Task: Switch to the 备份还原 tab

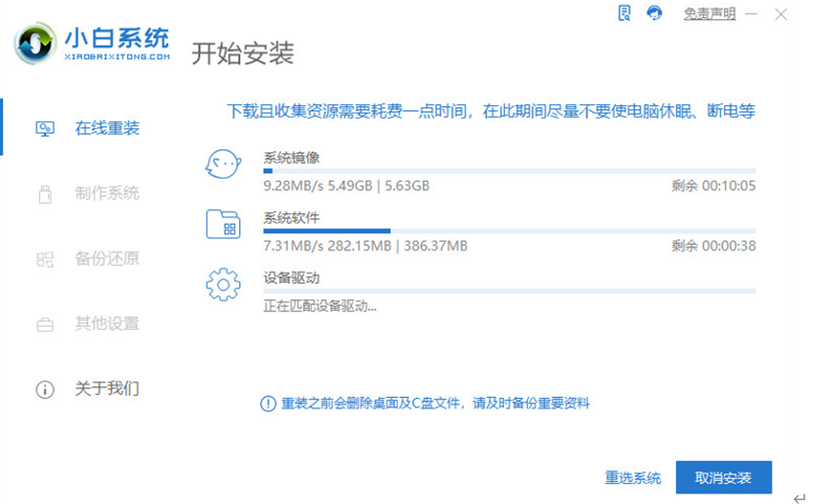Action: click(107, 258)
